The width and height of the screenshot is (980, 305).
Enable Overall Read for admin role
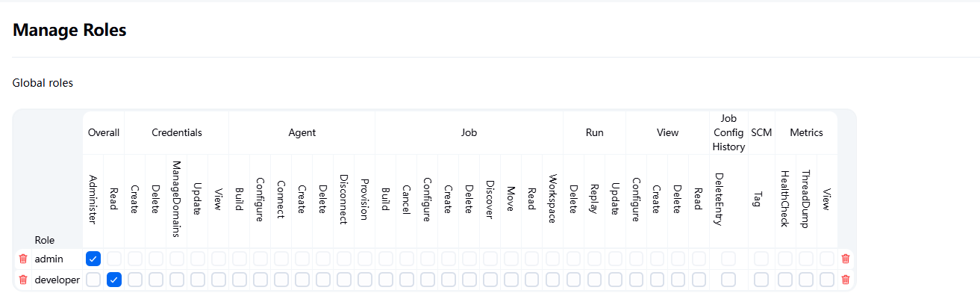[114, 259]
